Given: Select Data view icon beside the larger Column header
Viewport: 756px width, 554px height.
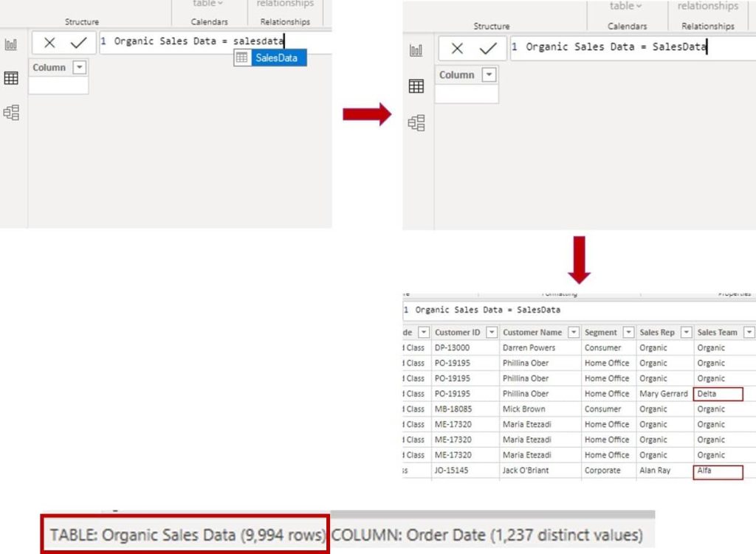Looking at the screenshot, I should [x=416, y=86].
